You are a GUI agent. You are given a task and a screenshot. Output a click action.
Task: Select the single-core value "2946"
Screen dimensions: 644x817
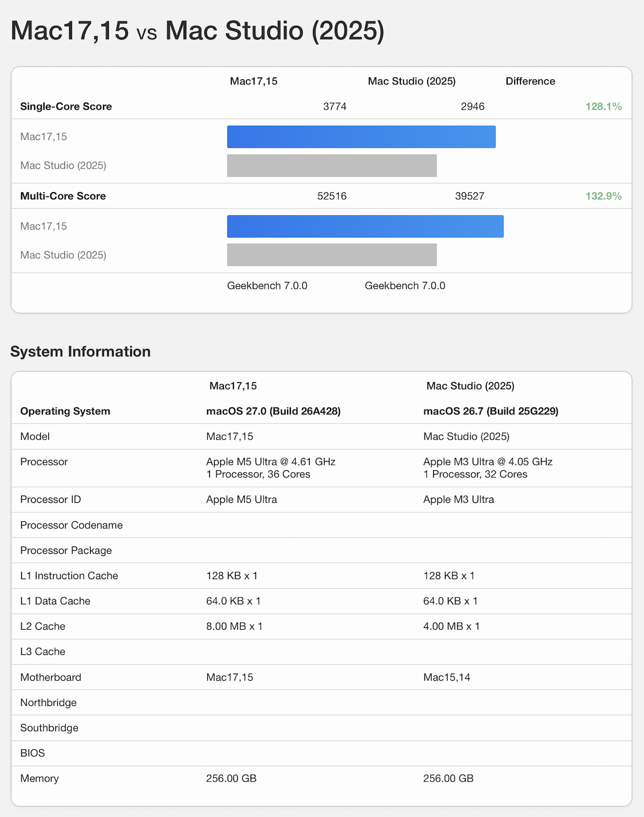[x=473, y=106]
